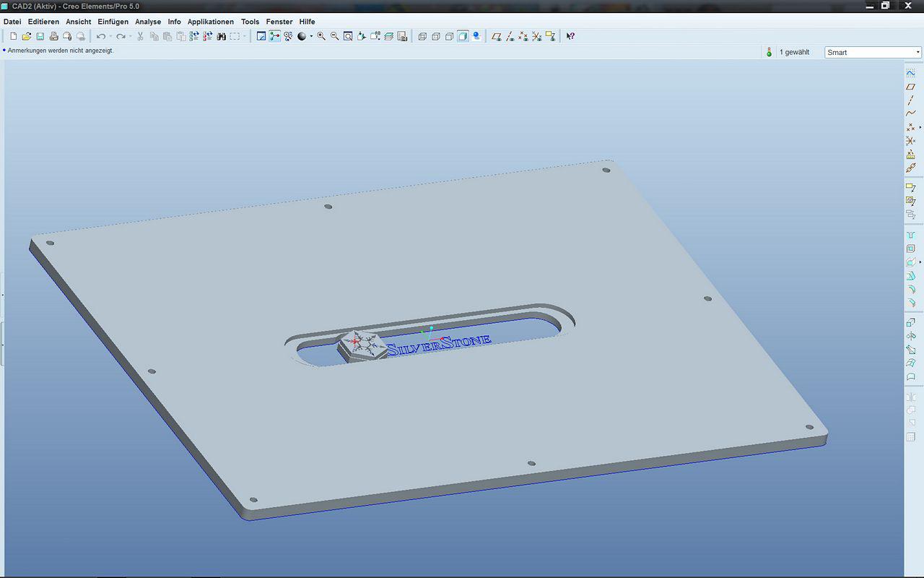This screenshot has height=578, width=924.
Task: Select the Chamfer tool
Action: 910,303
